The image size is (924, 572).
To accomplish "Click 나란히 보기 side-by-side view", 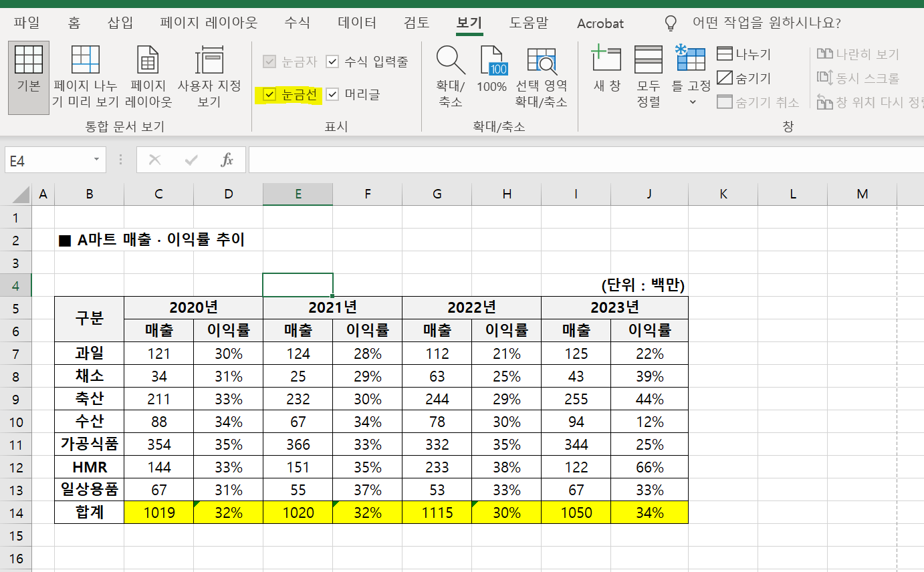I will pyautogui.click(x=858, y=54).
